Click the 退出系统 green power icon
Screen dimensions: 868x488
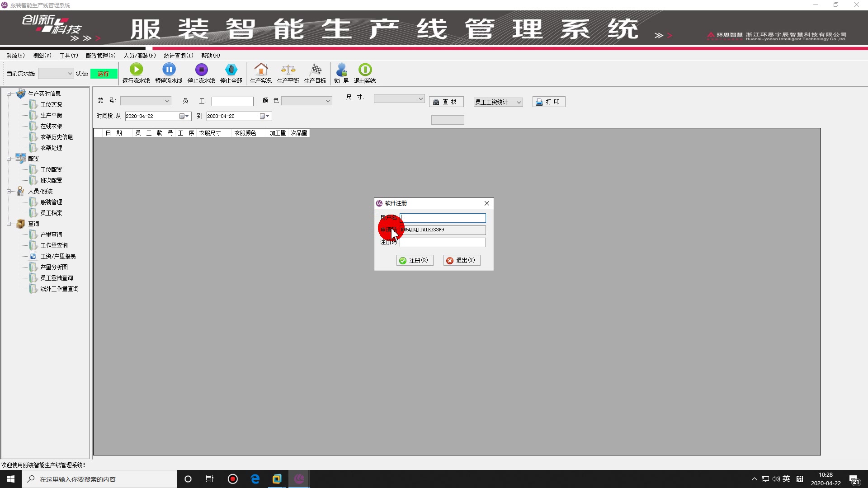pos(365,70)
